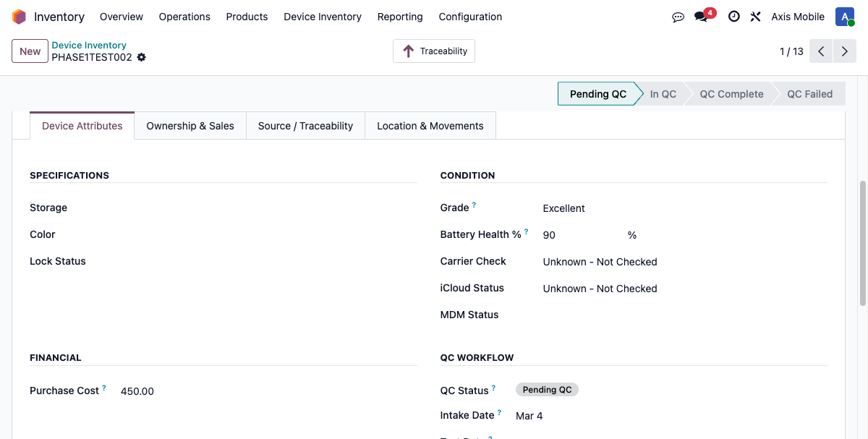The width and height of the screenshot is (868, 439).
Task: Click the developer tools wrench icon
Action: pyautogui.click(x=755, y=16)
